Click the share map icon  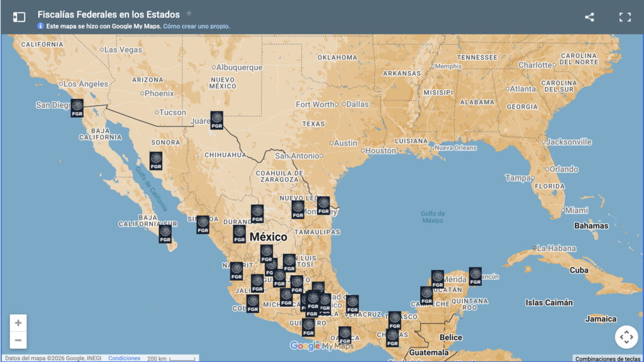[589, 17]
